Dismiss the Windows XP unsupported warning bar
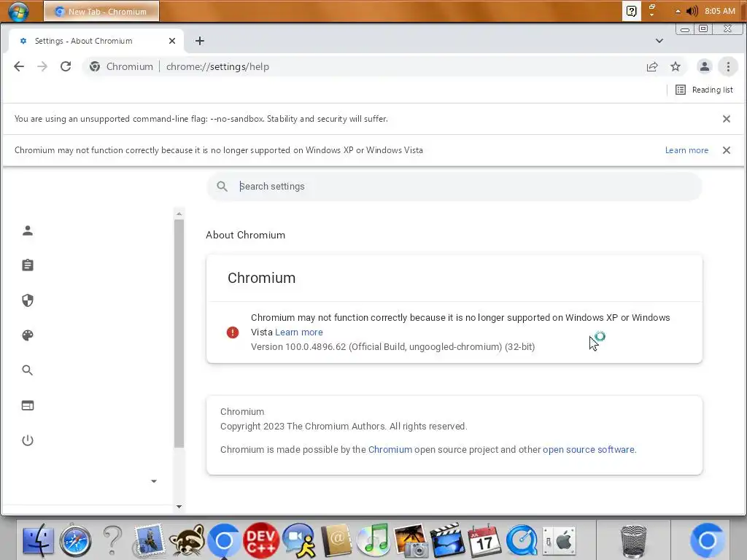This screenshot has height=560, width=747. coord(727,150)
